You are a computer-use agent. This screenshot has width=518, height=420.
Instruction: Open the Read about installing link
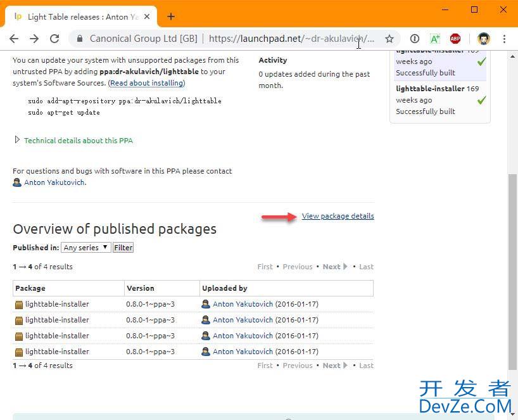coord(147,83)
